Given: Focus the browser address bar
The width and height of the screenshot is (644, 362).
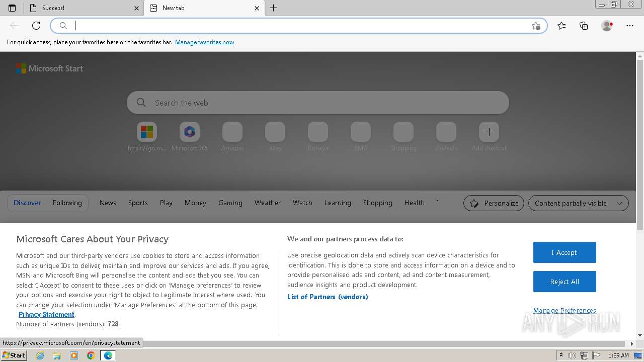Looking at the screenshot, I should (299, 26).
